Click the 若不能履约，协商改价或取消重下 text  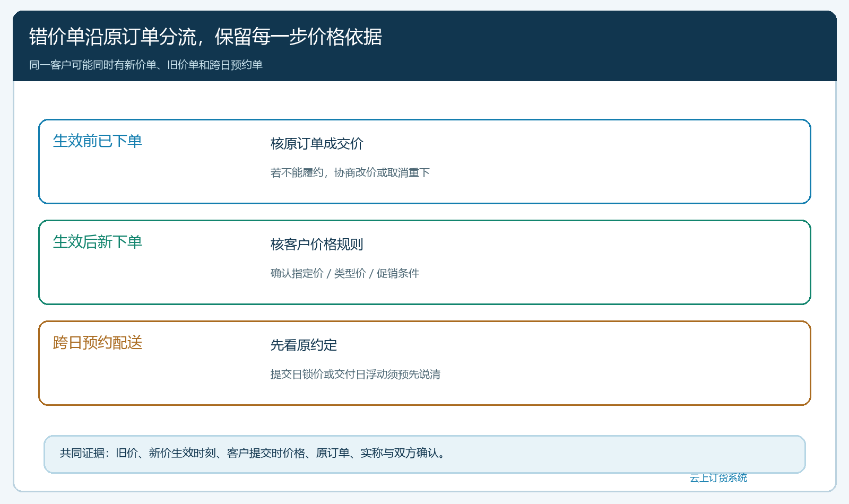(350, 172)
